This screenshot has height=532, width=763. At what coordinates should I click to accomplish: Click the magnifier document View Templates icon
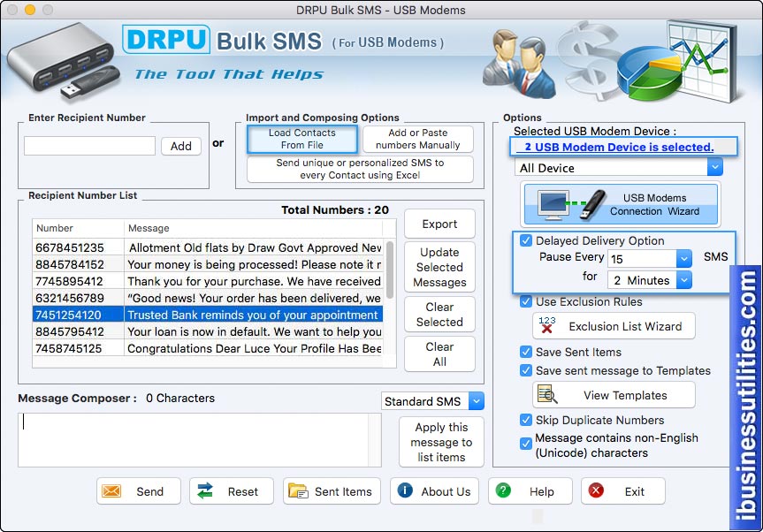coord(547,394)
